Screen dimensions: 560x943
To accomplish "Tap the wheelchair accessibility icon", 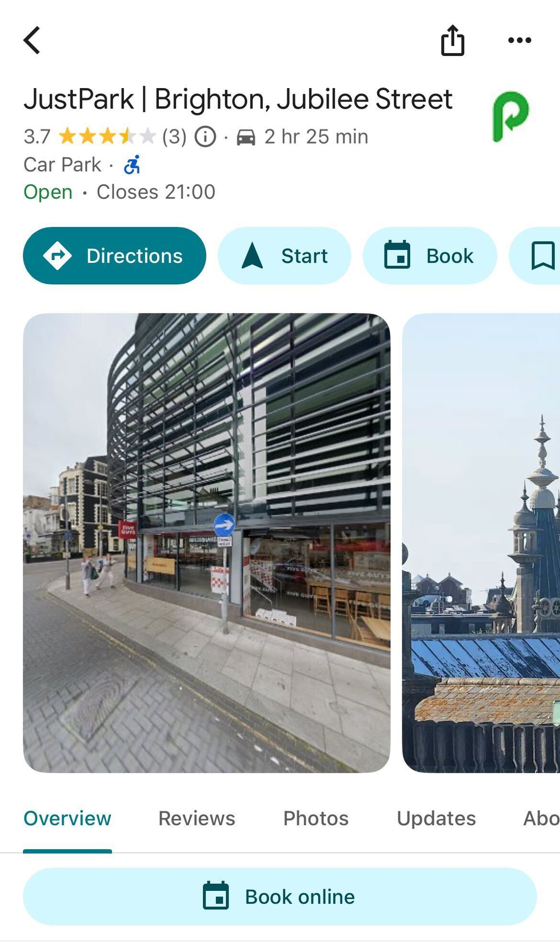I will click(132, 165).
